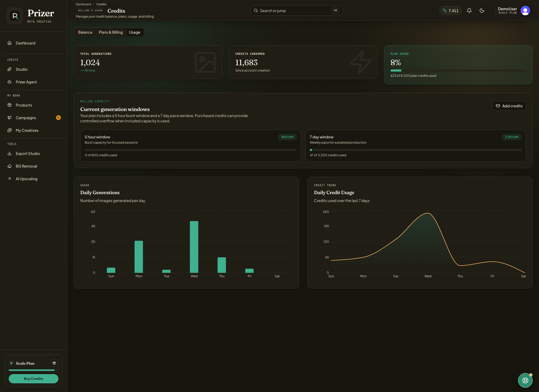Click the Buy Credits button
This screenshot has width=539, height=392.
coord(33,379)
